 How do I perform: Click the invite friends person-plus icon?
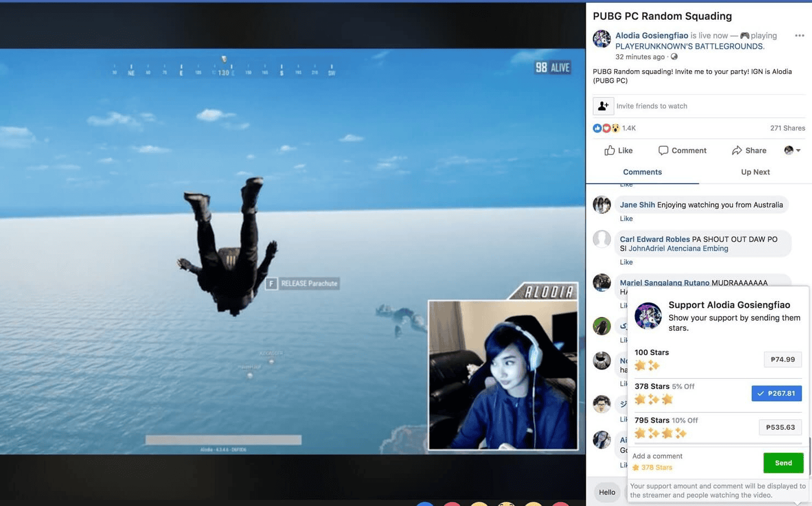tap(603, 106)
